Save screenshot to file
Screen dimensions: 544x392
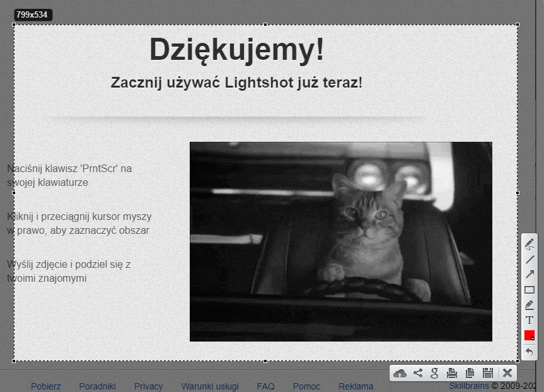point(487,373)
